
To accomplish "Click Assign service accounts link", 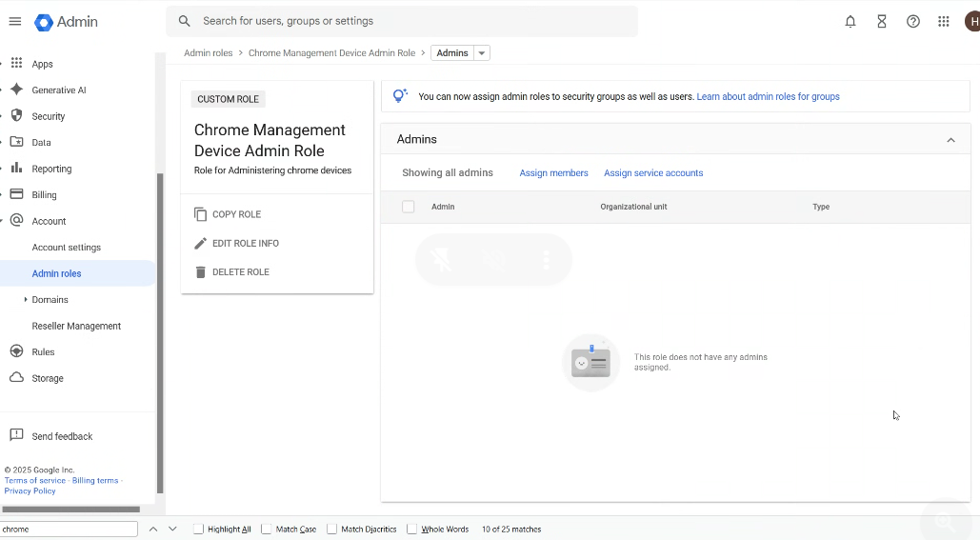I will [x=653, y=173].
